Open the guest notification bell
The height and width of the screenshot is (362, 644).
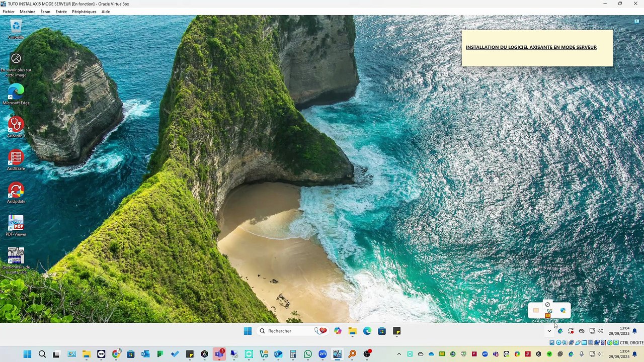coord(634,331)
